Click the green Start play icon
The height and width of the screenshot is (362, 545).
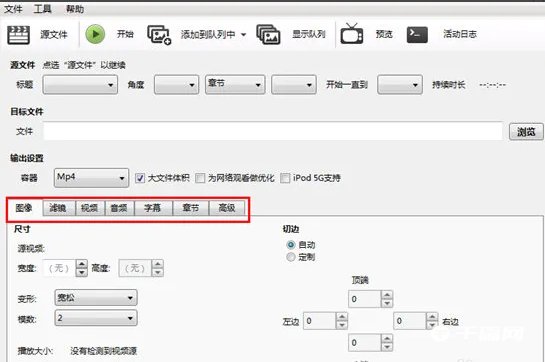coord(95,34)
